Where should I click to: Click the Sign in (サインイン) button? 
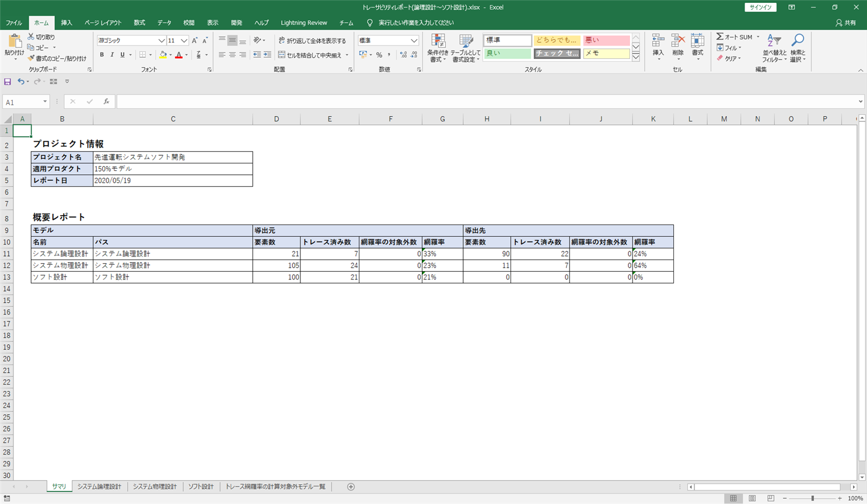[x=760, y=8]
